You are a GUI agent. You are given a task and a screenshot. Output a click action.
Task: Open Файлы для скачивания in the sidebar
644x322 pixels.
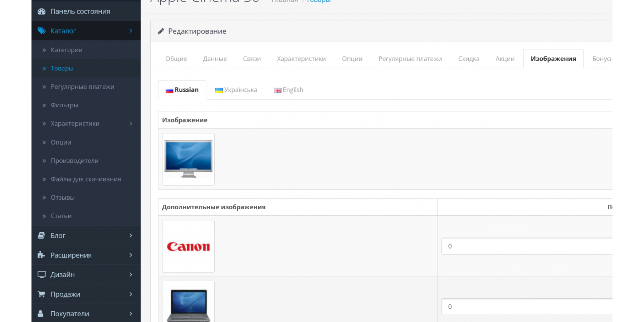(x=86, y=179)
